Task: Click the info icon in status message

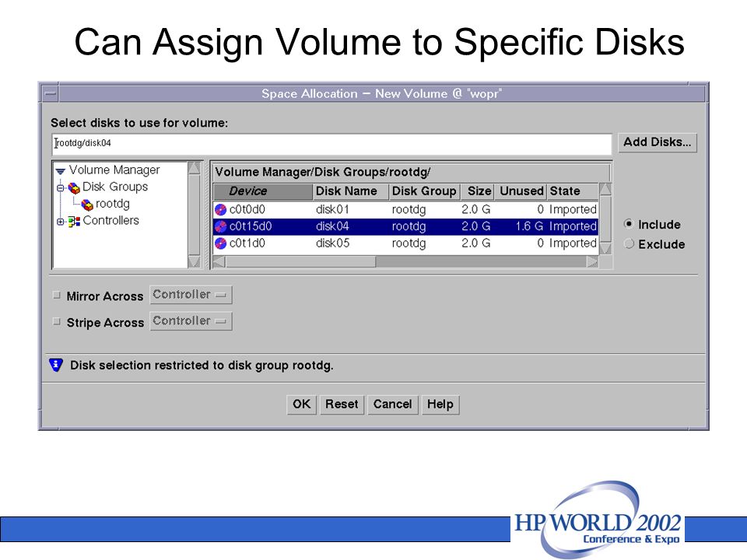Action: pos(56,366)
